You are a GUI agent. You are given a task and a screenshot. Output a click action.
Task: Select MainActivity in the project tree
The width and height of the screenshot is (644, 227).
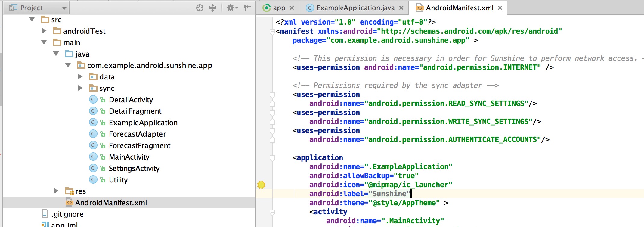click(x=119, y=157)
